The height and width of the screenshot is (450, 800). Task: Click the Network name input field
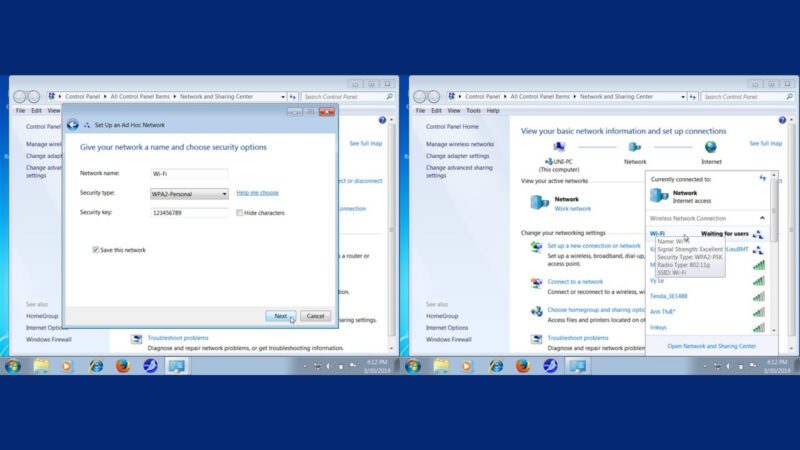(x=190, y=174)
